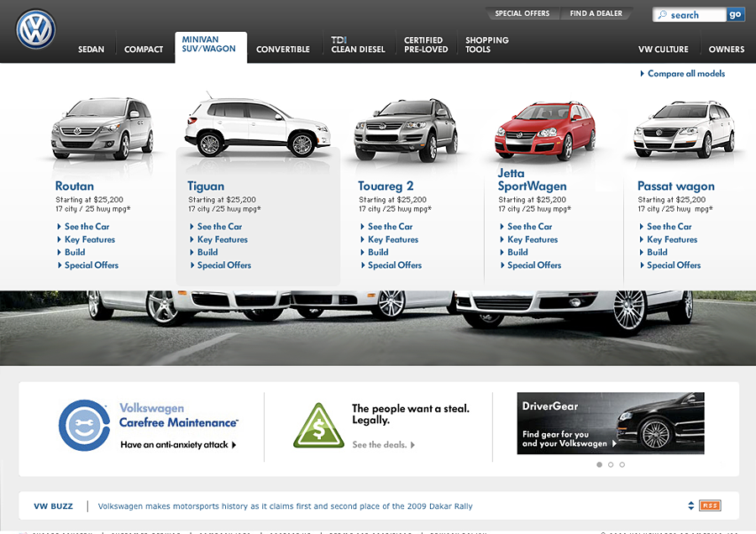Open the Touareg 2 model title

(x=386, y=186)
